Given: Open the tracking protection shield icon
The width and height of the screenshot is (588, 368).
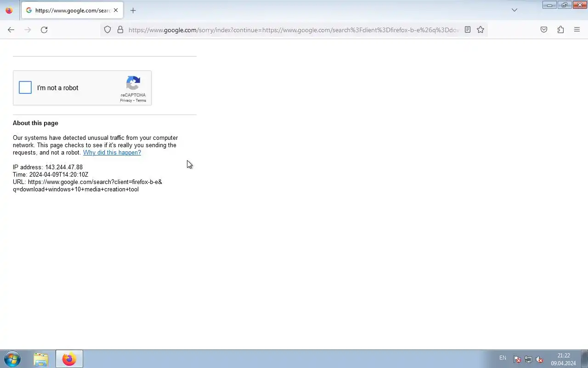Looking at the screenshot, I should coord(107,29).
